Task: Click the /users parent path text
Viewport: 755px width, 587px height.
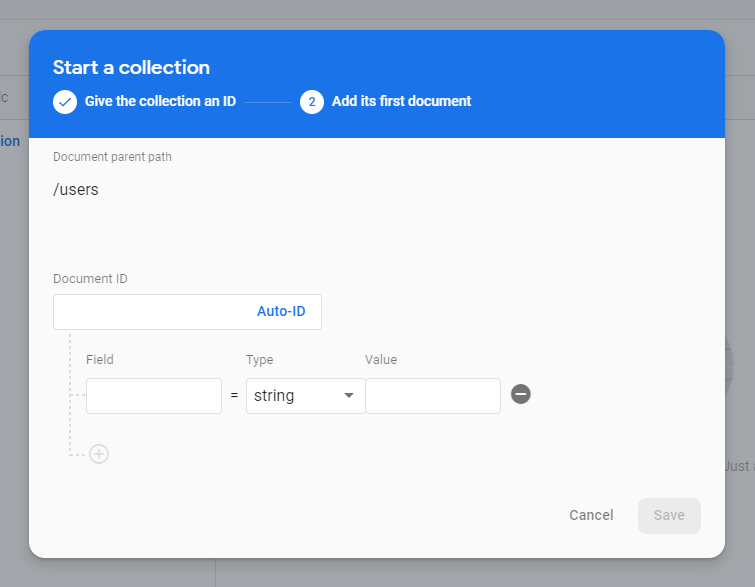Action: (76, 189)
